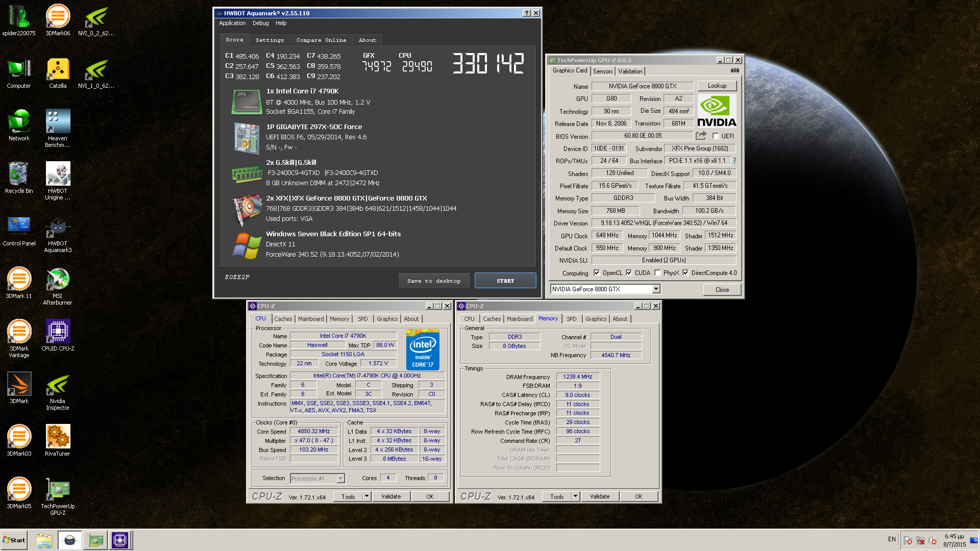The height and width of the screenshot is (551, 980).
Task: Click the Lookup button in GPU-Z
Action: pyautogui.click(x=717, y=86)
